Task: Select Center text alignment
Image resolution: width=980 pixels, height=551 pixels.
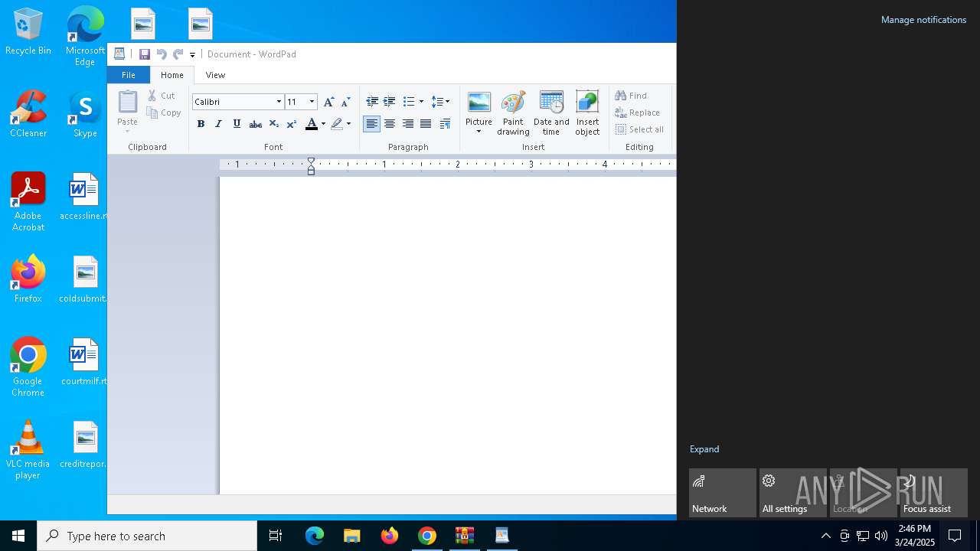Action: pyautogui.click(x=390, y=124)
